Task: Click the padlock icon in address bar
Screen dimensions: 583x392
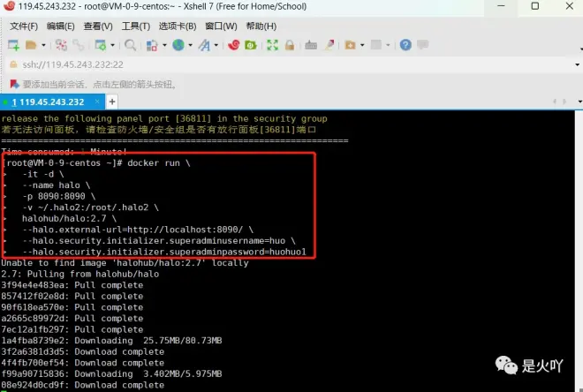Action: [x=13, y=64]
